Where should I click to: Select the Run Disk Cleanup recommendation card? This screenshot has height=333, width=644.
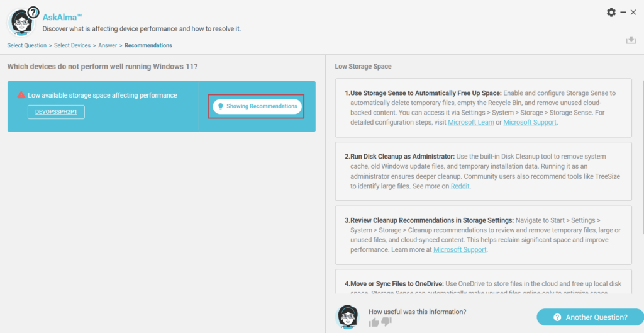coord(483,171)
